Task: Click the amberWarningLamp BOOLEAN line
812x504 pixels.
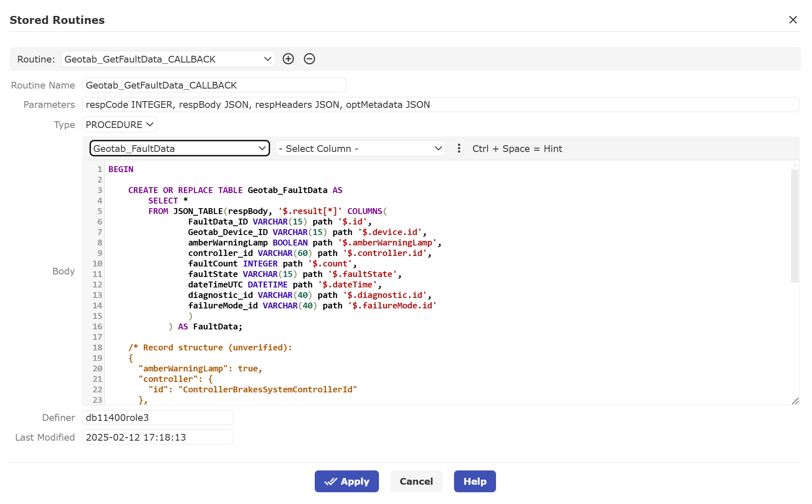Action: 315,243
